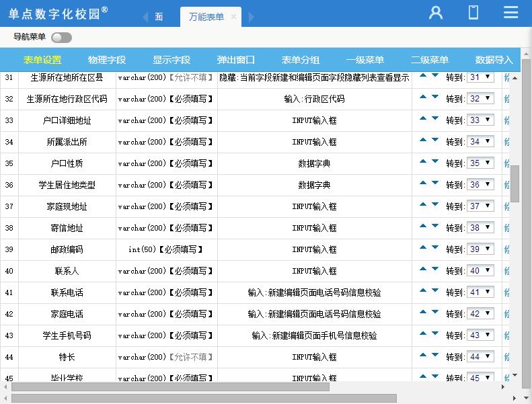Switch to the 表单设置 menu
The height and width of the screenshot is (404, 532).
pyautogui.click(x=42, y=60)
